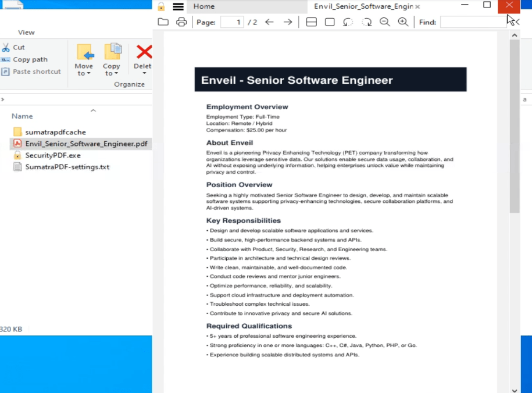The height and width of the screenshot is (393, 532).
Task: Click the Key Responsibilities heading
Action: click(243, 220)
